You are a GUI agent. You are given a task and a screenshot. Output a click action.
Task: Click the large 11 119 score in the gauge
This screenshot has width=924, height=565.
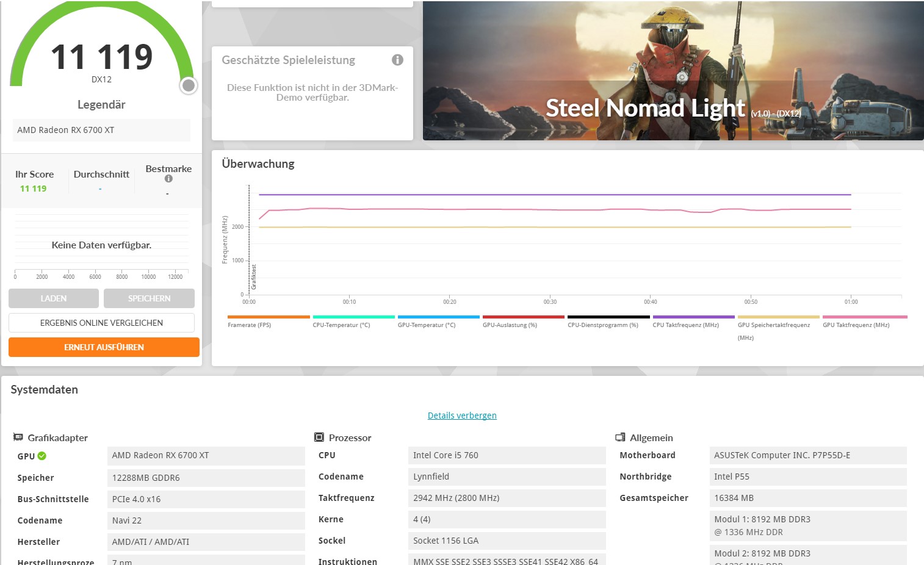coord(101,57)
